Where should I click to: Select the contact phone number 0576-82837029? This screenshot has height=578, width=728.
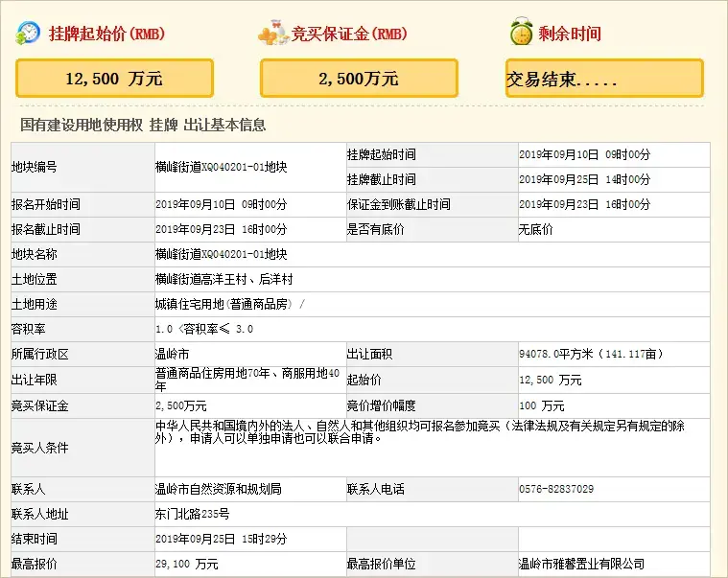coord(555,489)
